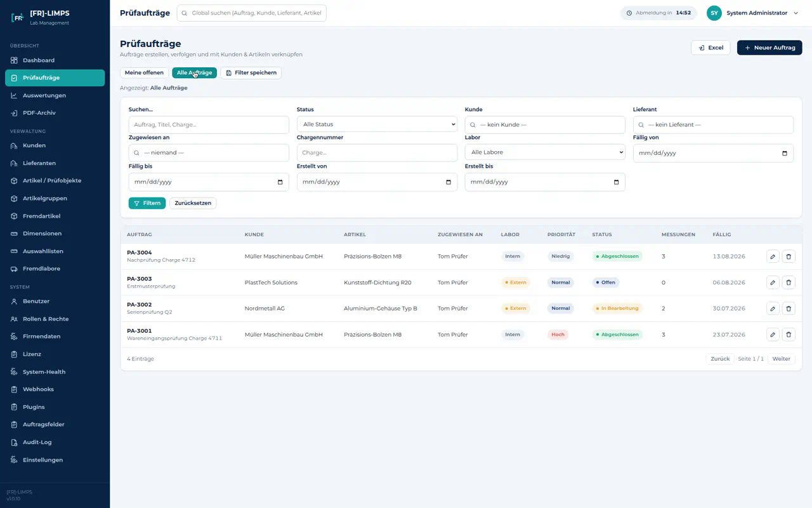Screen dimensions: 812x508
Task: Open PDF-Archiv in the sidebar
Action: [55, 113]
